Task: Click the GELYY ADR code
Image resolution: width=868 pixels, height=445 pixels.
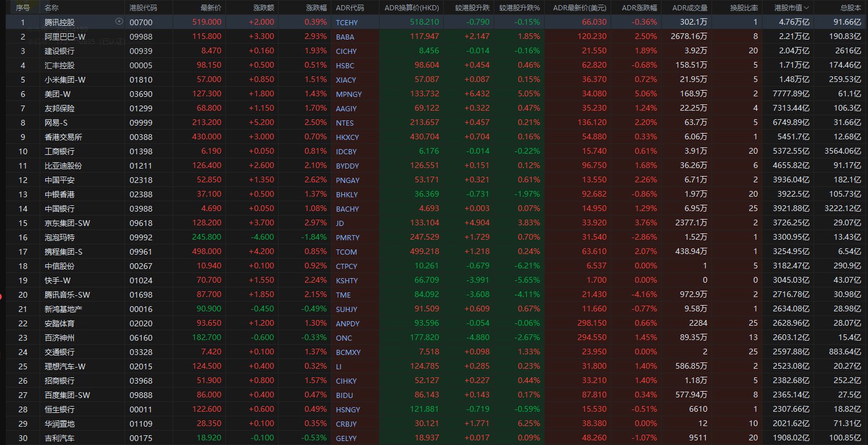Action: point(346,438)
